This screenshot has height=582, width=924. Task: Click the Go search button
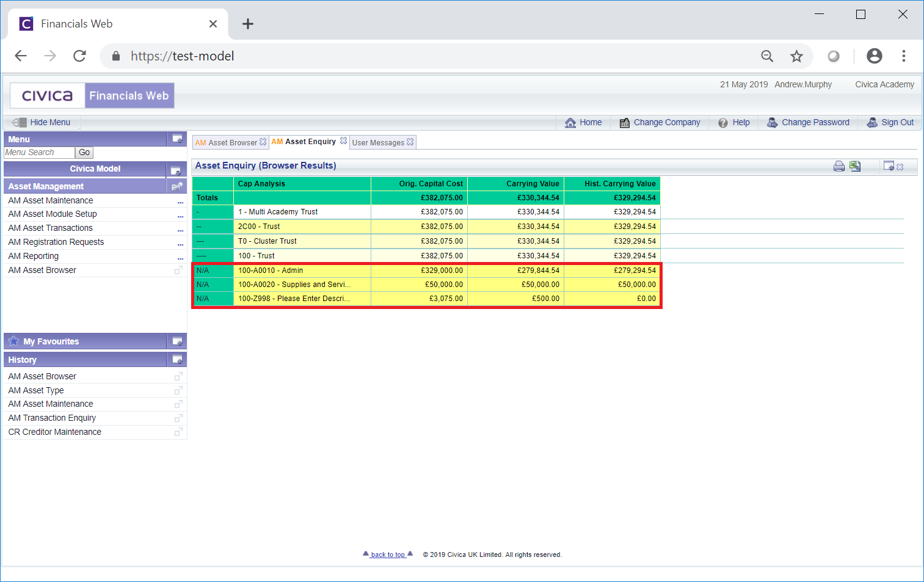[84, 153]
